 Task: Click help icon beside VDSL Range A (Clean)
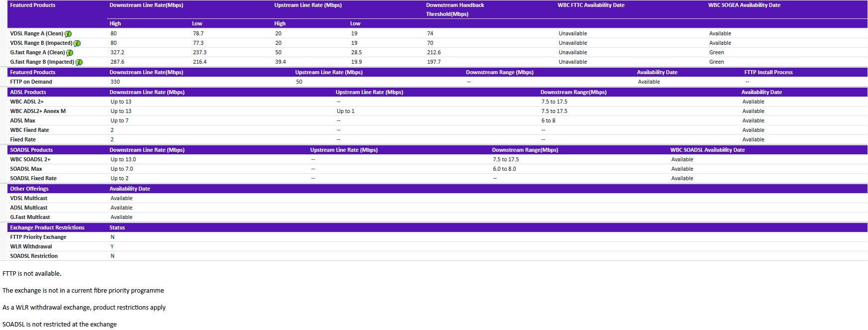pyautogui.click(x=68, y=34)
